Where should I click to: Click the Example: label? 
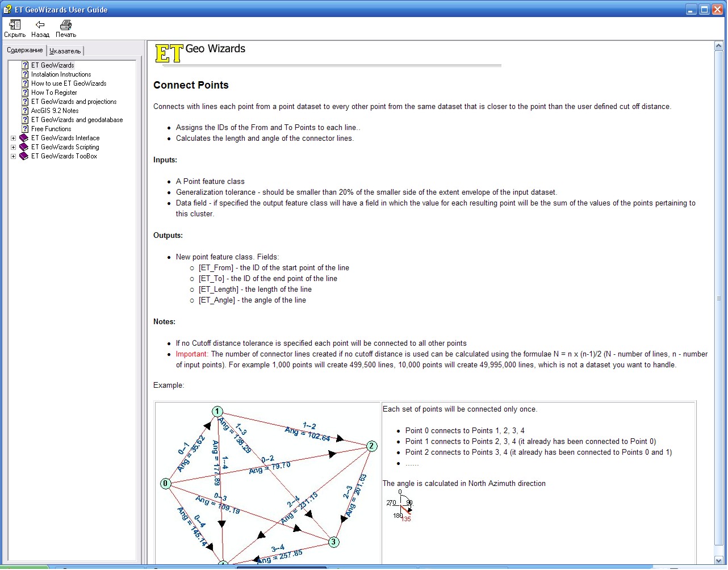(x=169, y=385)
